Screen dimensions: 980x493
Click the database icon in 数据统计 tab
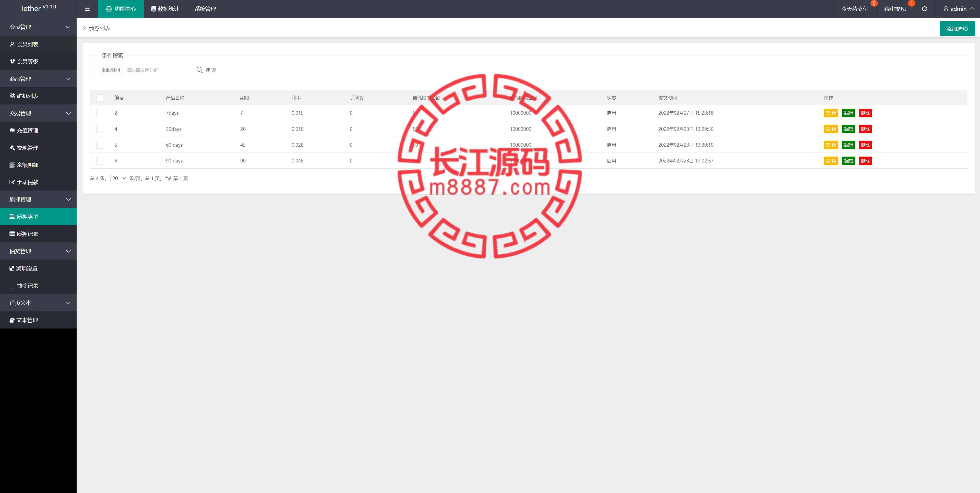pyautogui.click(x=153, y=9)
